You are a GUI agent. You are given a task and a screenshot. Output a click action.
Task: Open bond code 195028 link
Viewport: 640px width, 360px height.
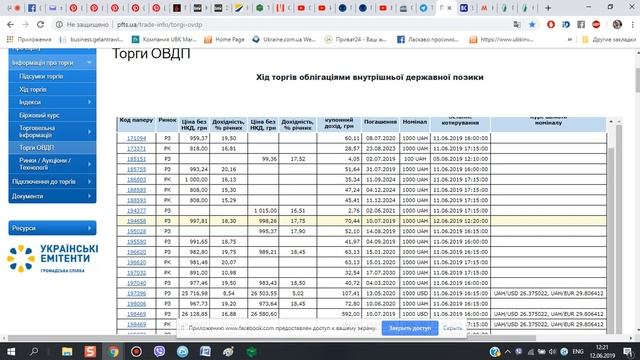click(136, 231)
